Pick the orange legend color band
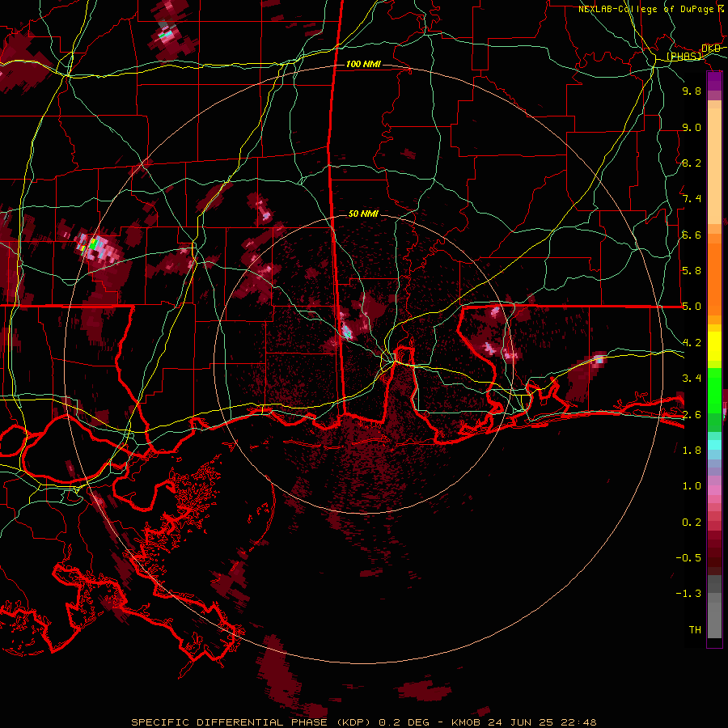The image size is (728, 728). click(x=714, y=278)
